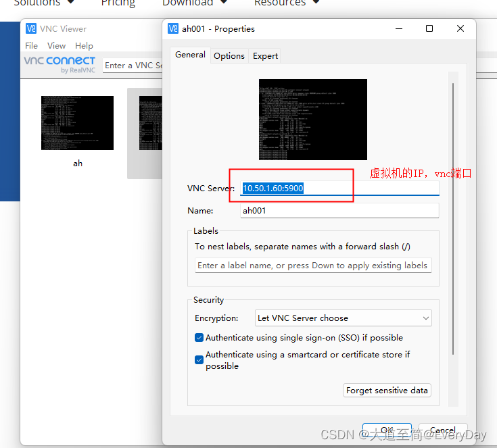Screen dimensions: 497x448
Task: Select the partially hidden second connection thumbnail
Action: pyautogui.click(x=151, y=123)
